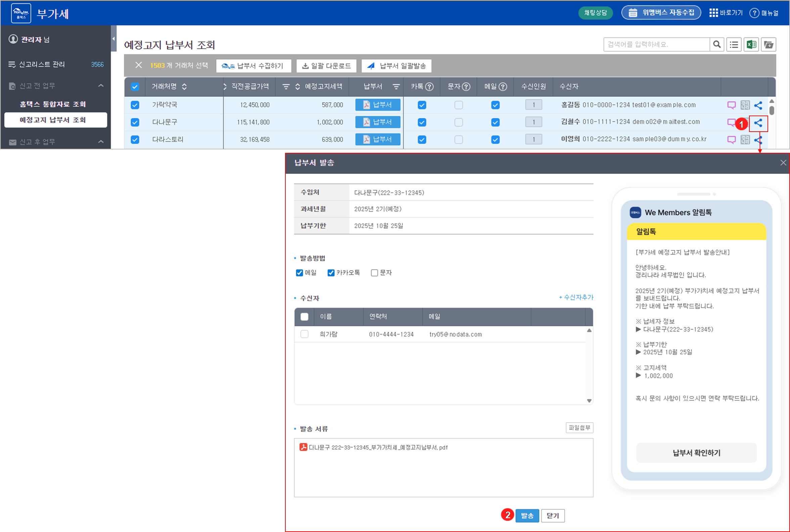Open QR code icon for 가락약국 row
790x532 pixels.
click(745, 105)
